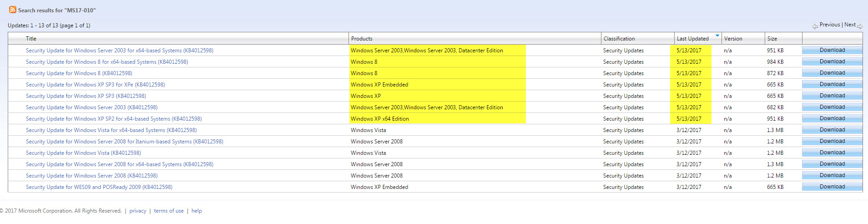Sort by Classification column header
868x224 pixels.
click(x=619, y=39)
